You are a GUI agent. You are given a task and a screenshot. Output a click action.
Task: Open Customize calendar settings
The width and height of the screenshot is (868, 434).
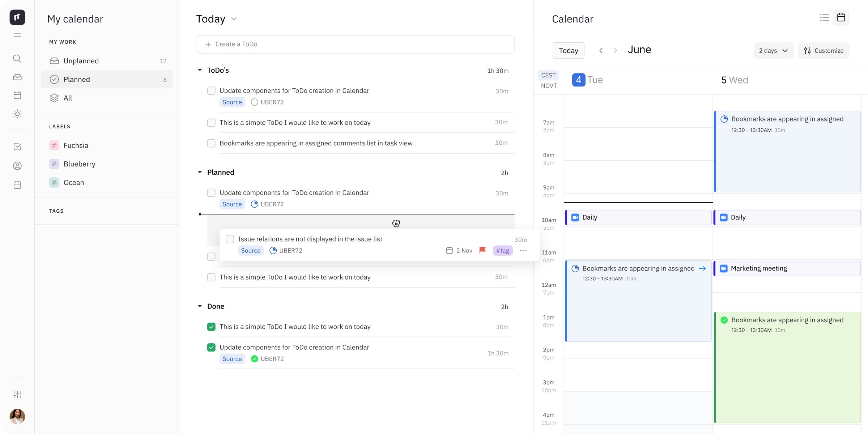824,51
